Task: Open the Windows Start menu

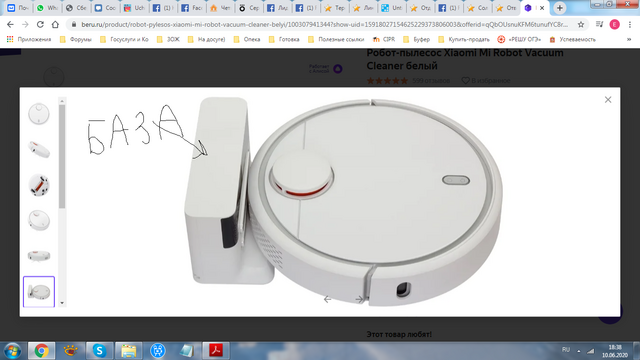Action: pyautogui.click(x=12, y=351)
